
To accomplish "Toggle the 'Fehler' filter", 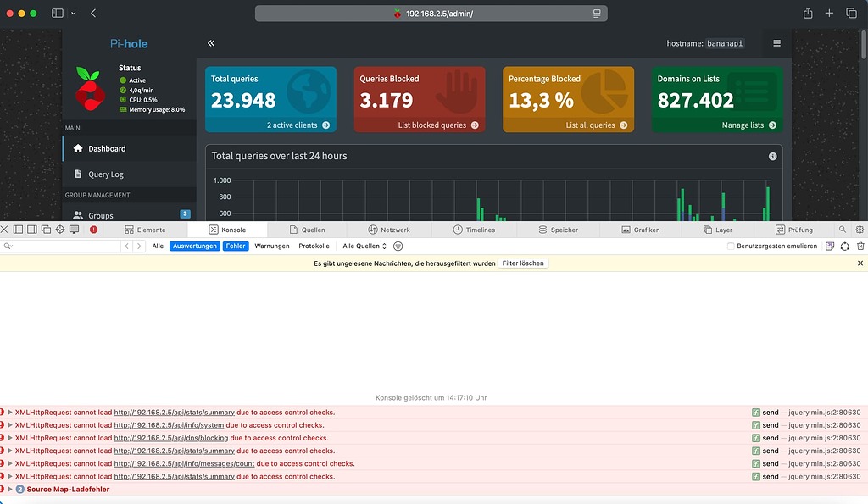I will (x=236, y=246).
